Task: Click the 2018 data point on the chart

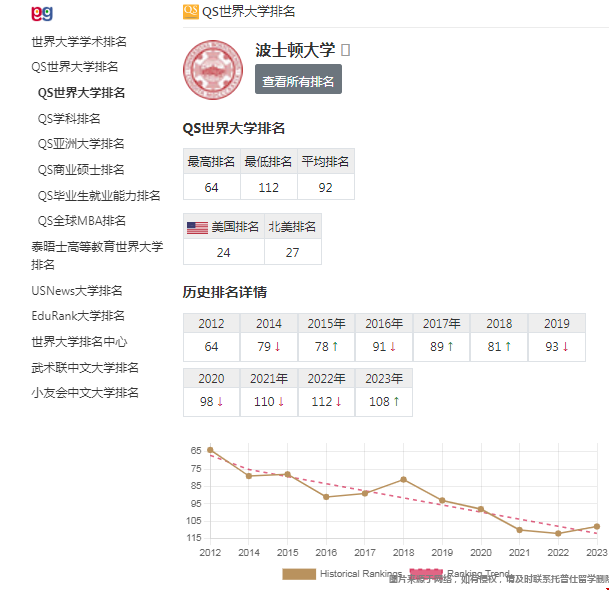Action: (404, 480)
